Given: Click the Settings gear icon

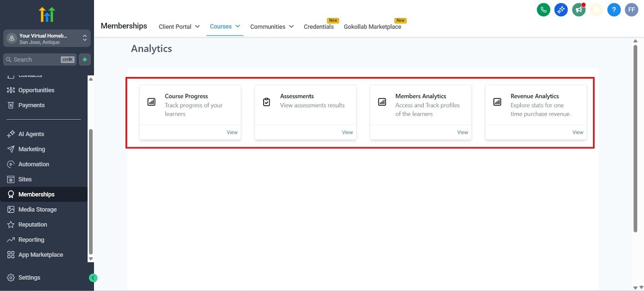Looking at the screenshot, I should [11, 278].
